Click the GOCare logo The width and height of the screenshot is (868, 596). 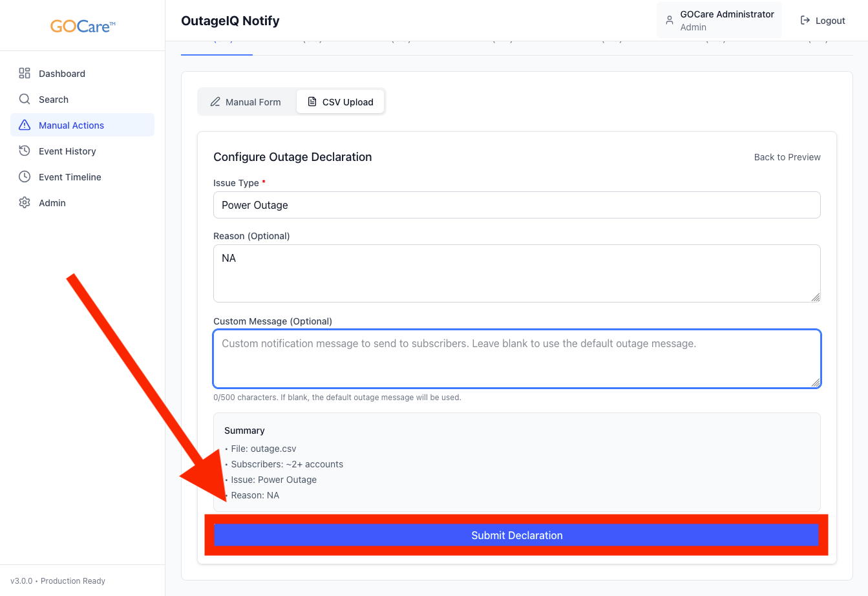click(x=83, y=27)
